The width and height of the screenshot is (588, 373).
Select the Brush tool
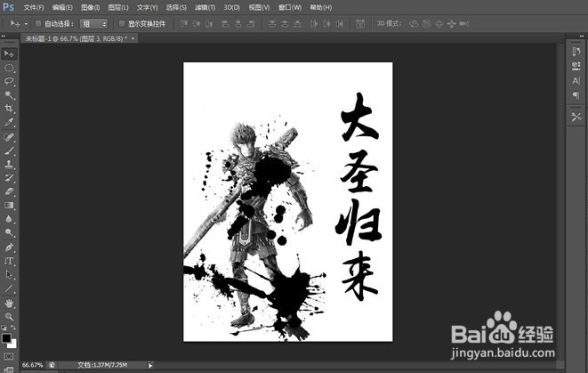9,150
